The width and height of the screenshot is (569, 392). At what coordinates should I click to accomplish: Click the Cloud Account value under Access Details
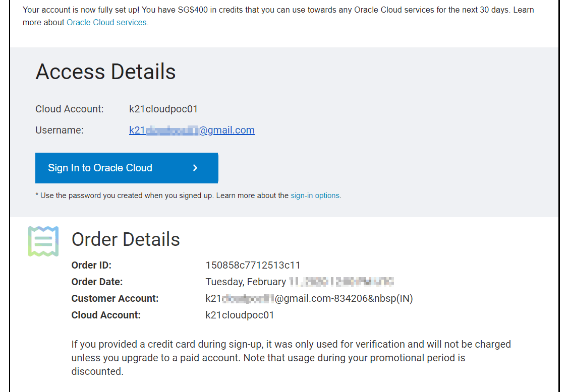pyautogui.click(x=163, y=109)
